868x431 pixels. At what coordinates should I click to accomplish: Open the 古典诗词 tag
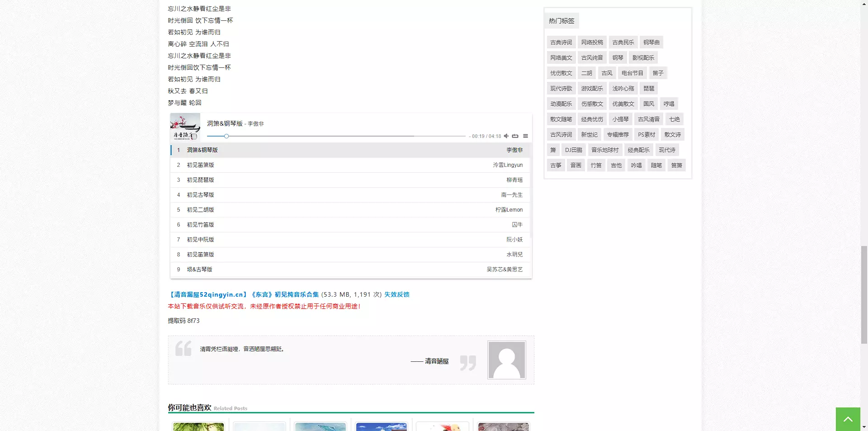tap(561, 43)
